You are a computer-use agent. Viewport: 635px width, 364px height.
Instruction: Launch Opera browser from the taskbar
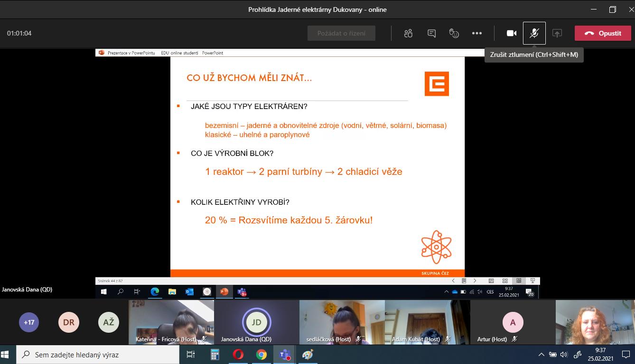[x=238, y=355]
